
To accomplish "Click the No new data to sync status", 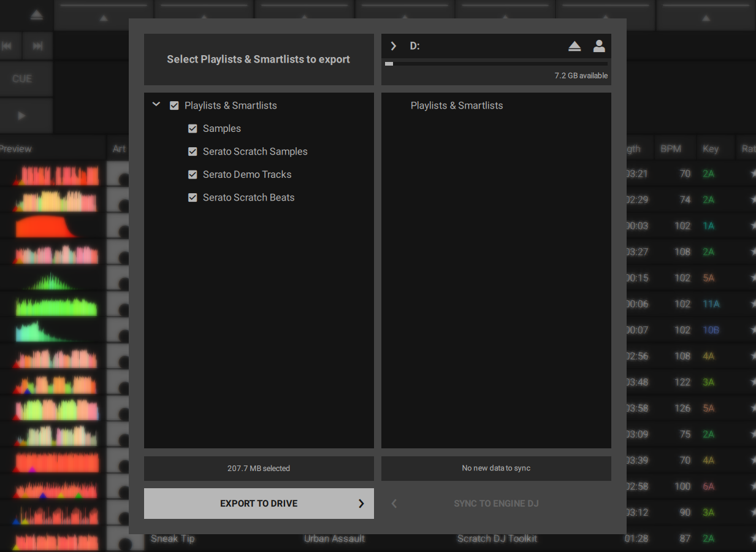I will pyautogui.click(x=496, y=469).
